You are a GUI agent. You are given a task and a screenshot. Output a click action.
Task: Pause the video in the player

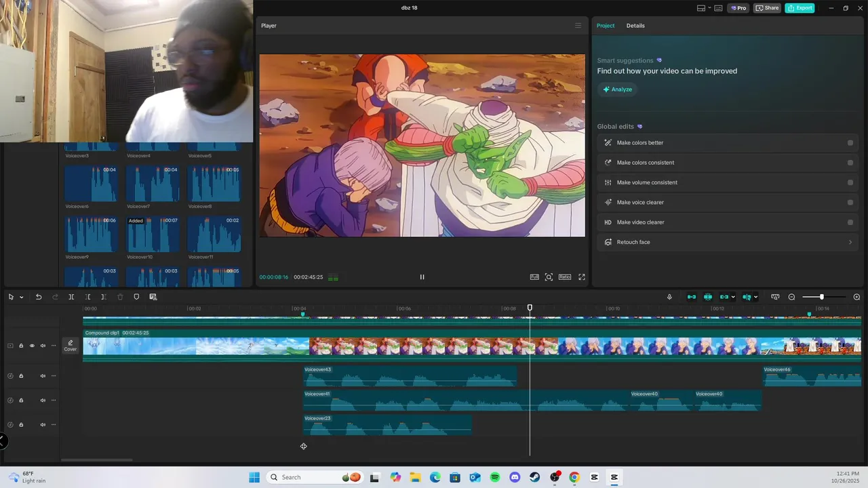pyautogui.click(x=422, y=277)
